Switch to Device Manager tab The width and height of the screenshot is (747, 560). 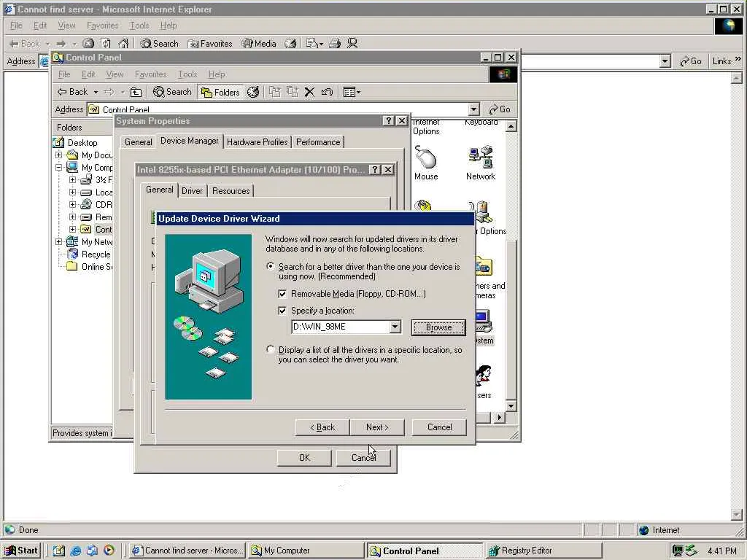point(189,141)
